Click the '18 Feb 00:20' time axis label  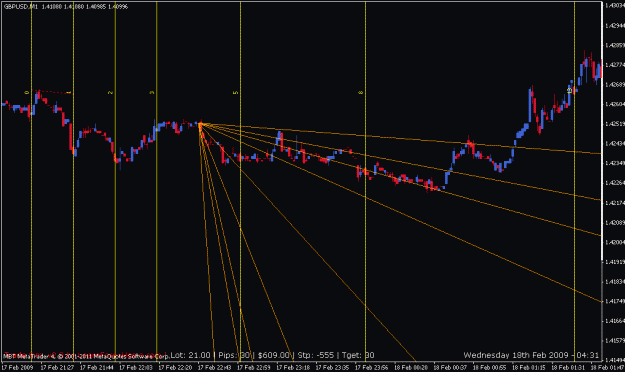coord(411,367)
